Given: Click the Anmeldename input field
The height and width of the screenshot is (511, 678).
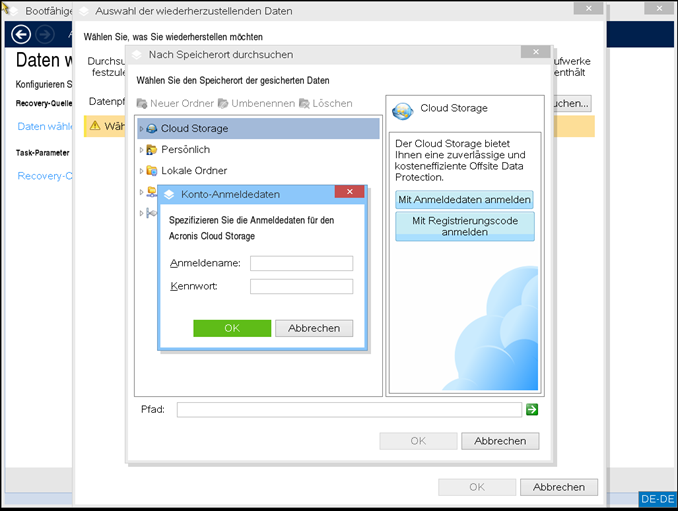Looking at the screenshot, I should 301,263.
